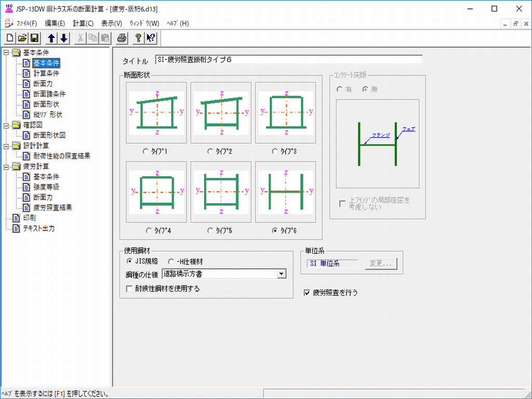Screen dimensions: 532x399
Task: Click the Open folder toolbar icon
Action: (22, 38)
